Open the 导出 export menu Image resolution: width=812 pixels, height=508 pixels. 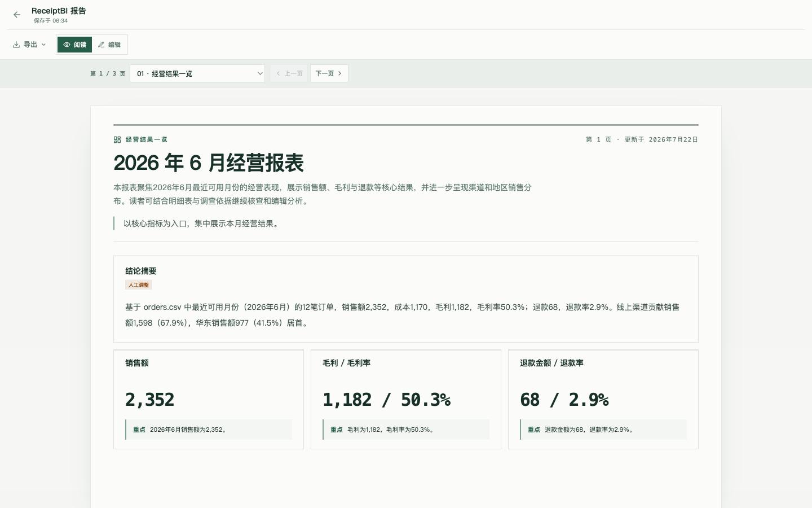(x=29, y=45)
